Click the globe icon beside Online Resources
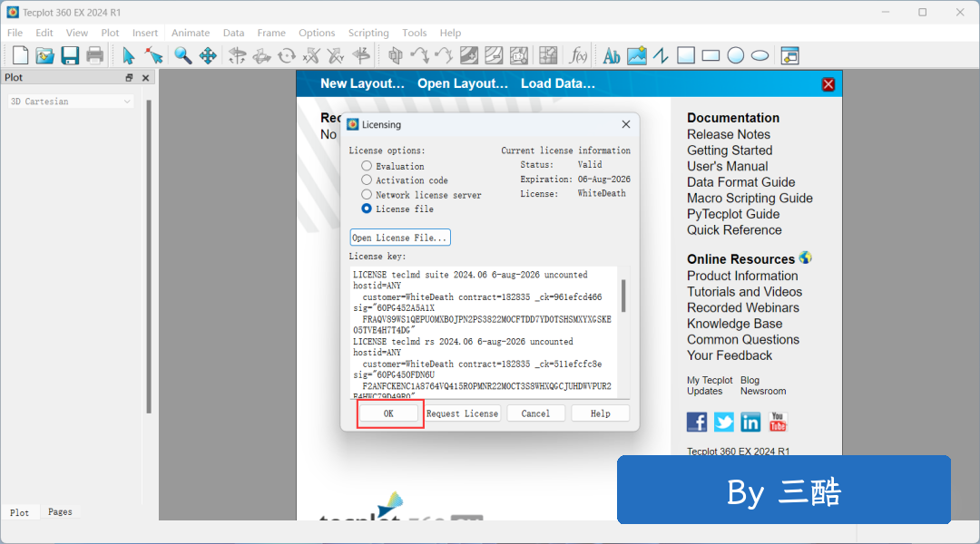 click(x=806, y=257)
